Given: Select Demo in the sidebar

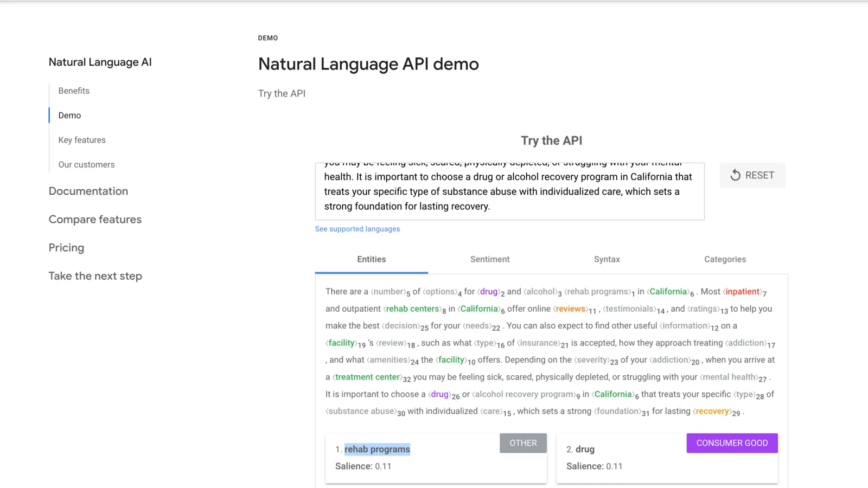Looking at the screenshot, I should (69, 115).
